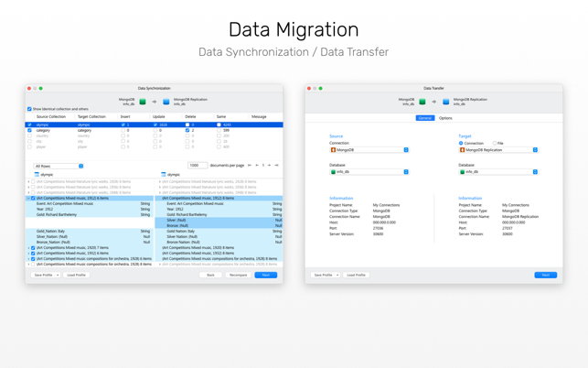Select the File target radio button
588x368 pixels.
(x=495, y=143)
